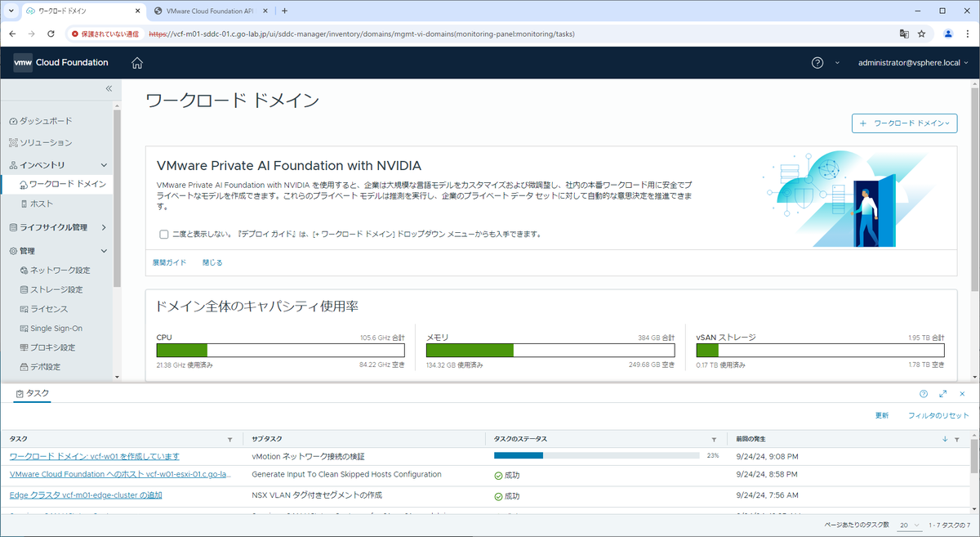Open tasks panel help icon
Image resolution: width=980 pixels, height=537 pixels.
pyautogui.click(x=924, y=394)
